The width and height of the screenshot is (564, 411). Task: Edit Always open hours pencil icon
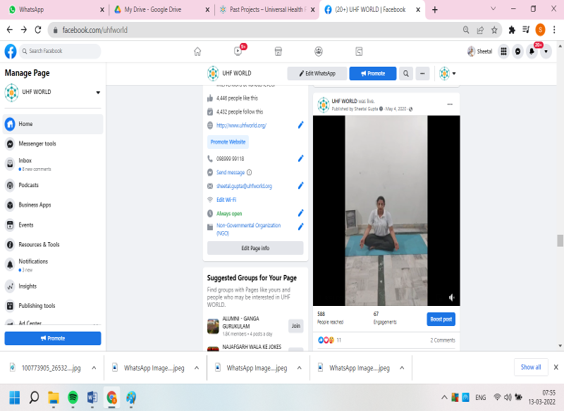tap(301, 213)
